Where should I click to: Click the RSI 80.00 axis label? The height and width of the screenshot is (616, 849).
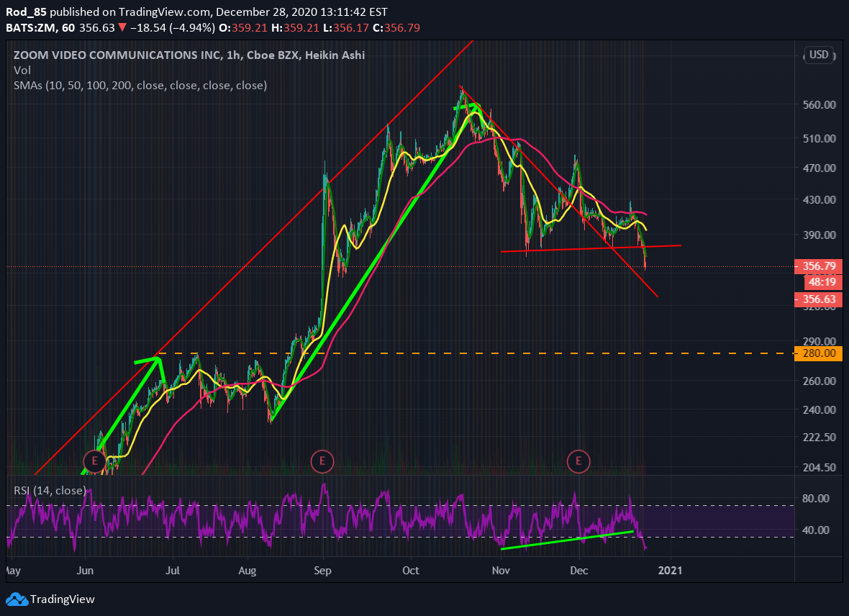click(x=816, y=498)
